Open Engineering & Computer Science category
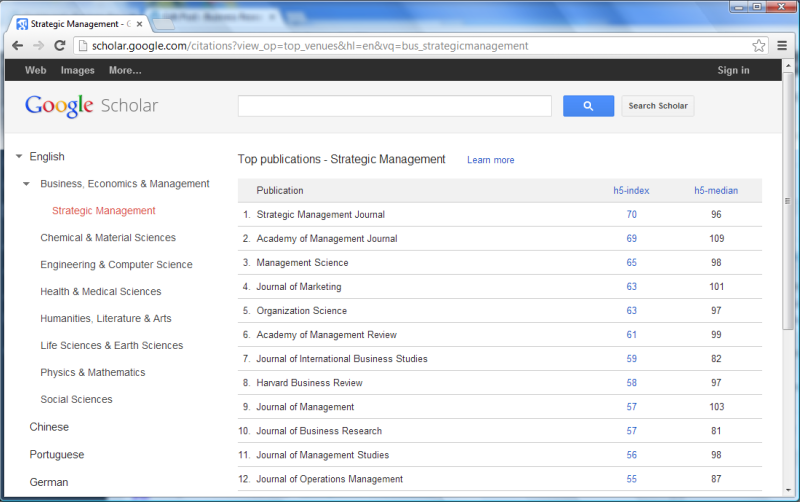The image size is (800, 502). [x=116, y=265]
